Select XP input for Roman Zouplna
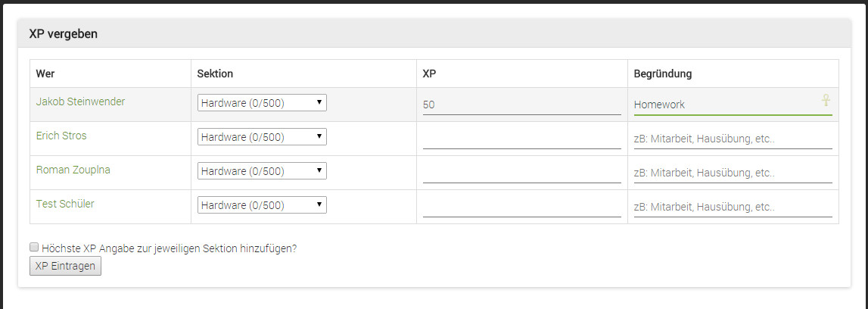Image resolution: width=868 pixels, height=309 pixels. click(x=522, y=173)
